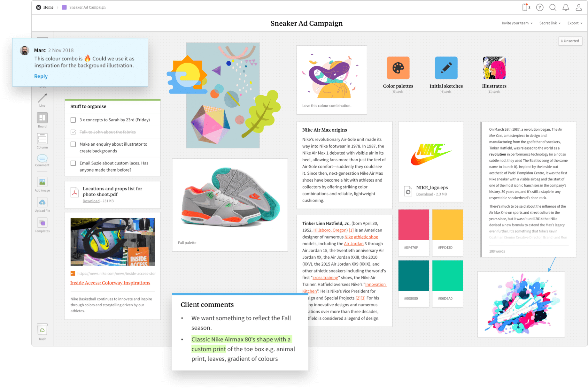The width and height of the screenshot is (588, 389).
Task: Choose the Upload file tool
Action: pos(42,205)
